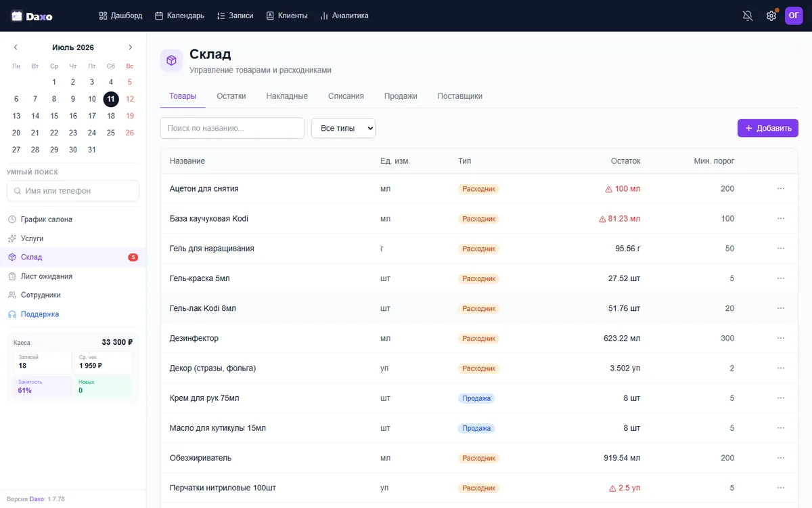Image resolution: width=812 pixels, height=508 pixels.
Task: Open three-dot menu for Дезинфектор row
Action: [x=781, y=338]
